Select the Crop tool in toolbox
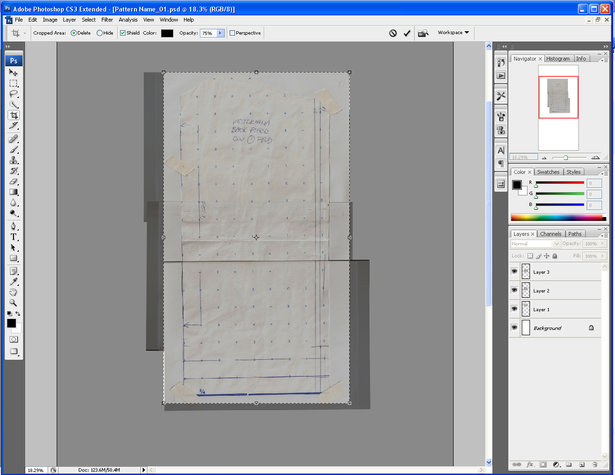The image size is (615, 475). 13,115
